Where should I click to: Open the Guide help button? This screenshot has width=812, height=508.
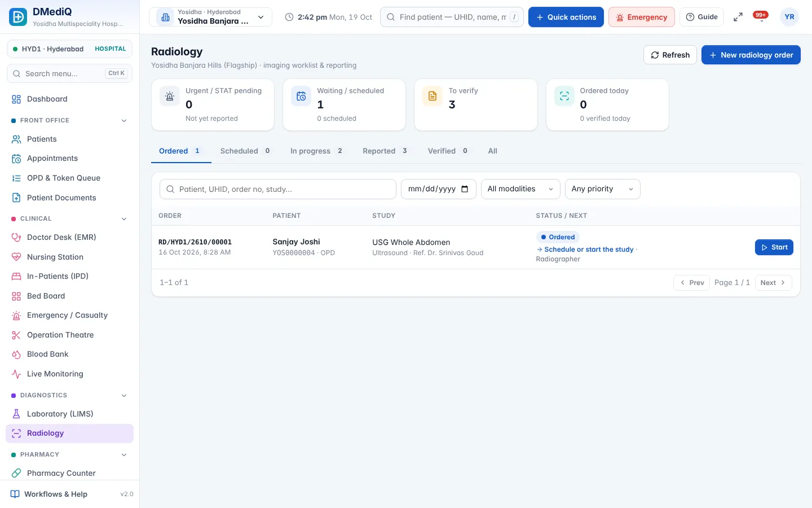[702, 17]
